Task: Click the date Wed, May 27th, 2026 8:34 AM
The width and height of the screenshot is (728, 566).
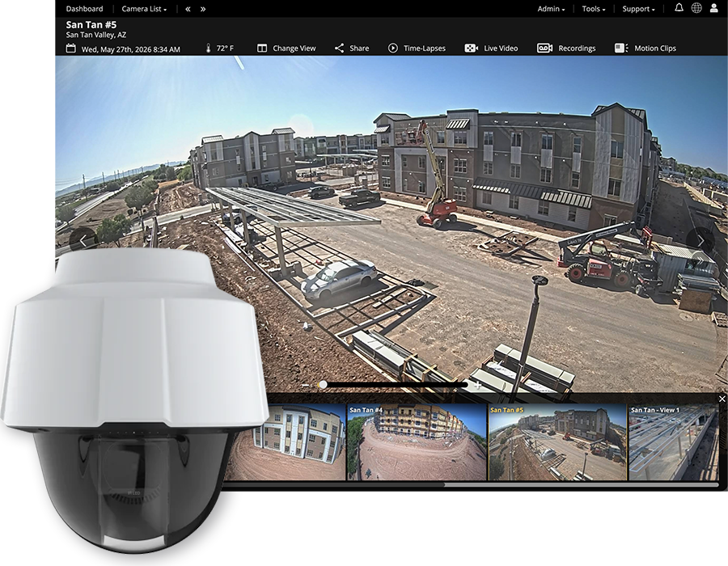Action: click(x=131, y=49)
